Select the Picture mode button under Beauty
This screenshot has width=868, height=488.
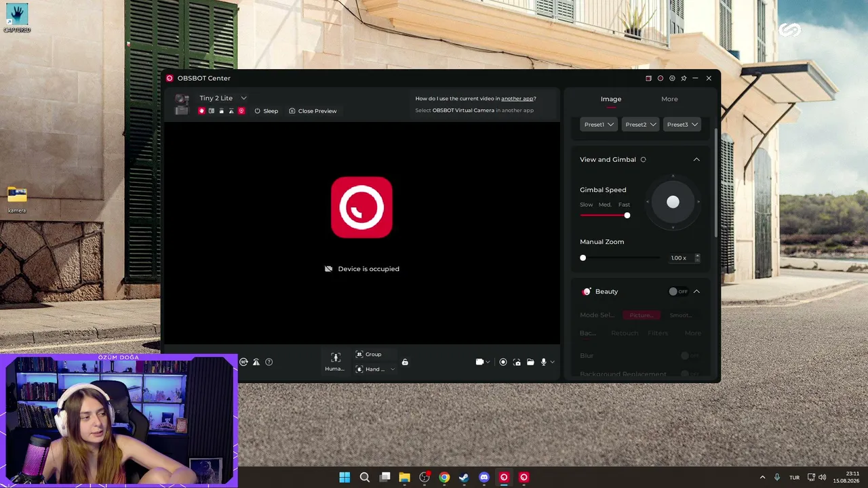pos(642,315)
